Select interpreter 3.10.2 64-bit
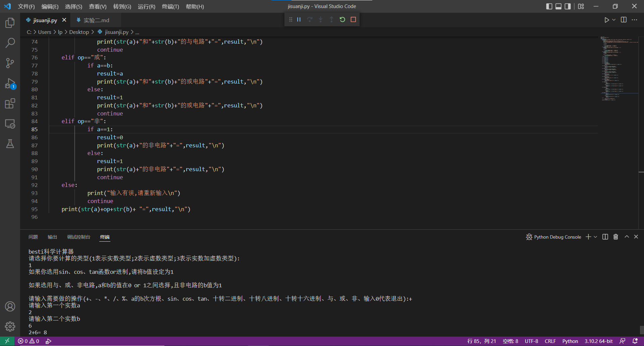 (599, 341)
